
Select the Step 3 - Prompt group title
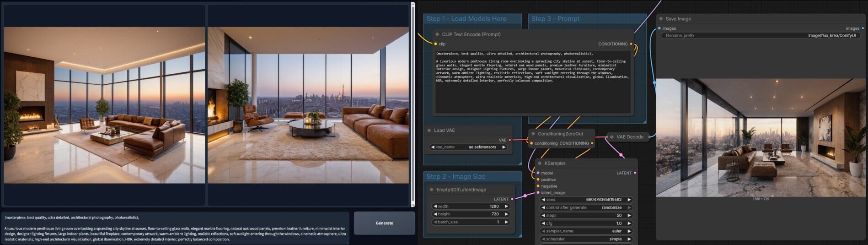tap(555, 19)
